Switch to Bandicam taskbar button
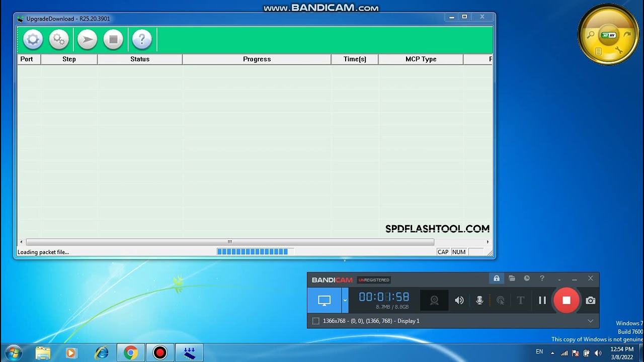The height and width of the screenshot is (362, 644). (160, 353)
